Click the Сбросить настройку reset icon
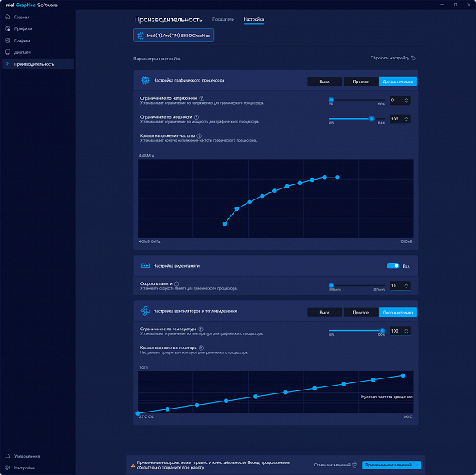The width and height of the screenshot is (476, 475). [x=413, y=58]
